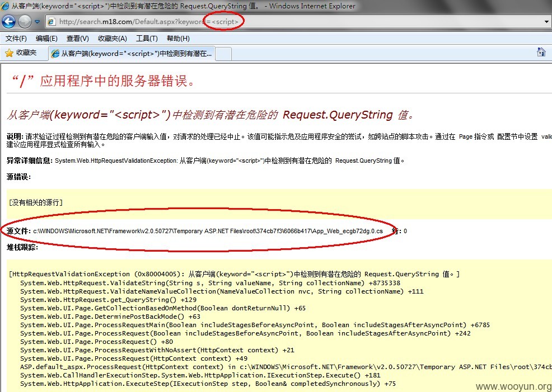
Task: Open the 帮助(H) menu
Action: [178, 39]
